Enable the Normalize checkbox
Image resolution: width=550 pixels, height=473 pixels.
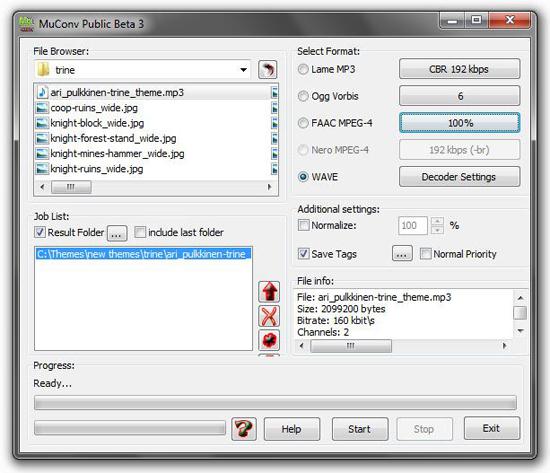point(303,225)
